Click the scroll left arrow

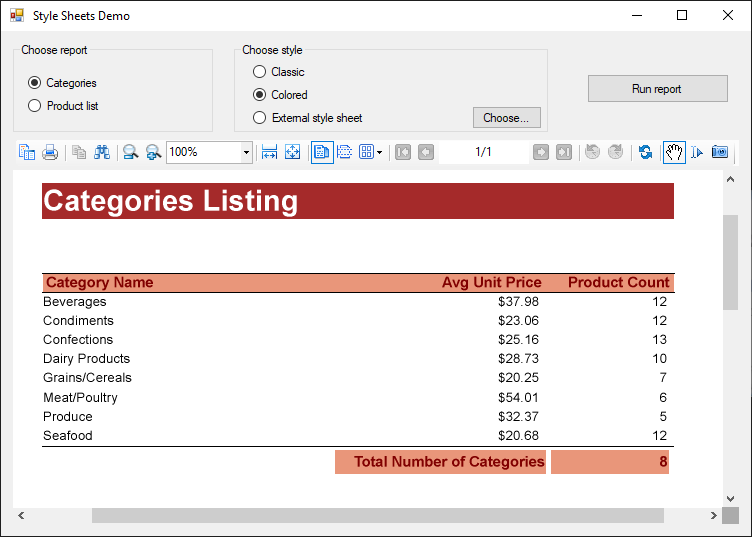pos(21,515)
